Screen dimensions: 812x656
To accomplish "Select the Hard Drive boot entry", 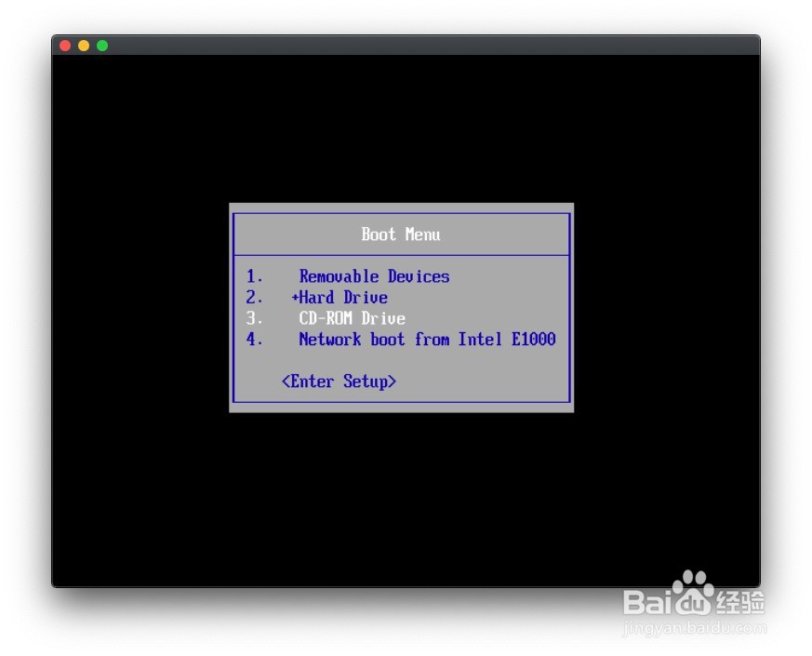I will pos(343,298).
